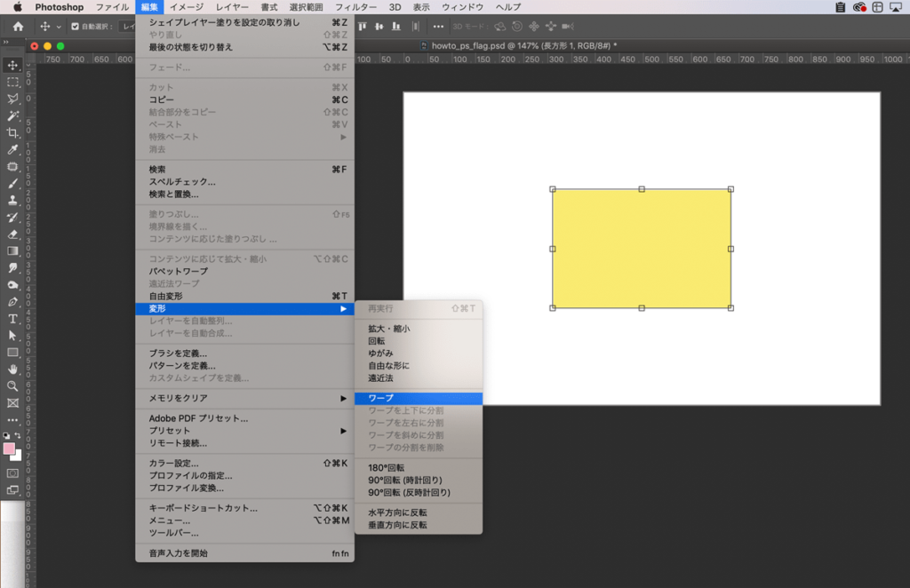The height and width of the screenshot is (588, 910).
Task: Select the Eyedropper tool
Action: (x=13, y=149)
